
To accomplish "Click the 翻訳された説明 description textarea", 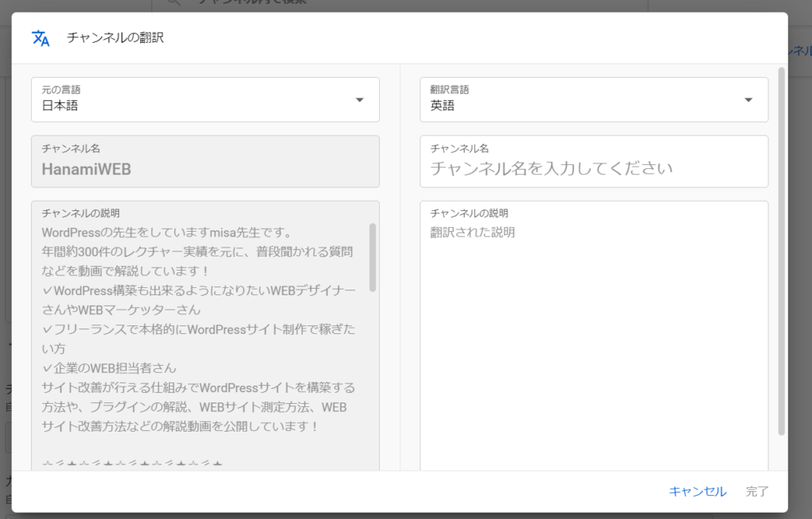I will [x=593, y=333].
